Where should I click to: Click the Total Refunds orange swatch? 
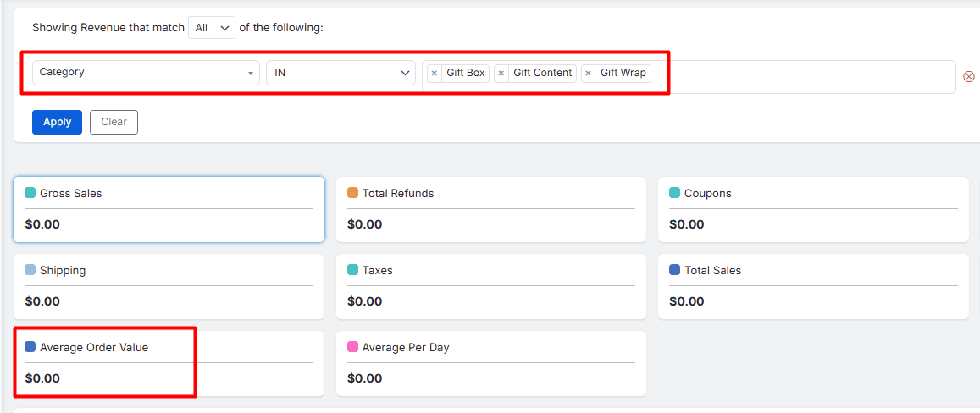pyautogui.click(x=353, y=193)
